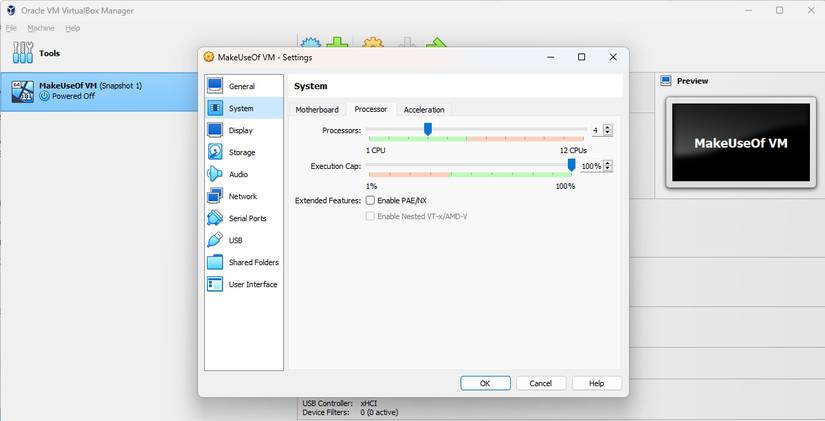
Task: Decrease Execution Cap with down arrow
Action: (608, 168)
